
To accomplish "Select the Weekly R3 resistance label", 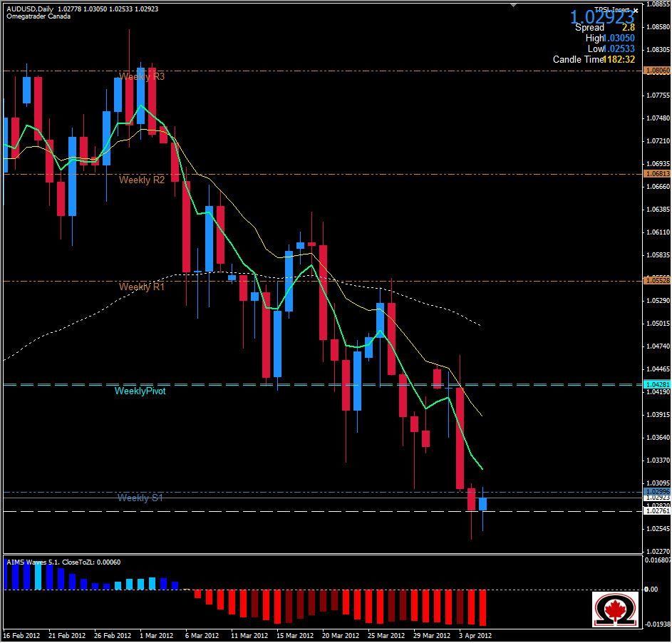I will coord(141,76).
